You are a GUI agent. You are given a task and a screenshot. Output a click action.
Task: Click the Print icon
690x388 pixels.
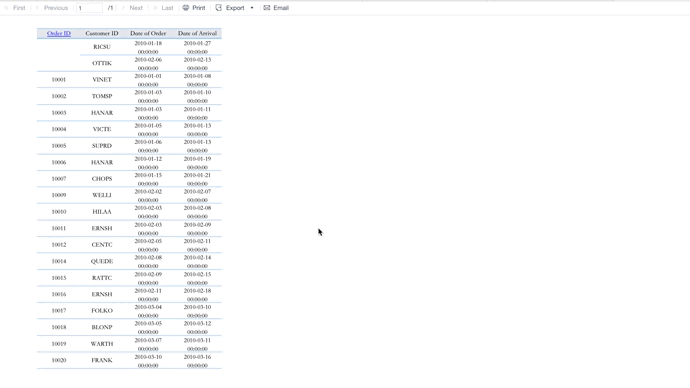[x=186, y=8]
